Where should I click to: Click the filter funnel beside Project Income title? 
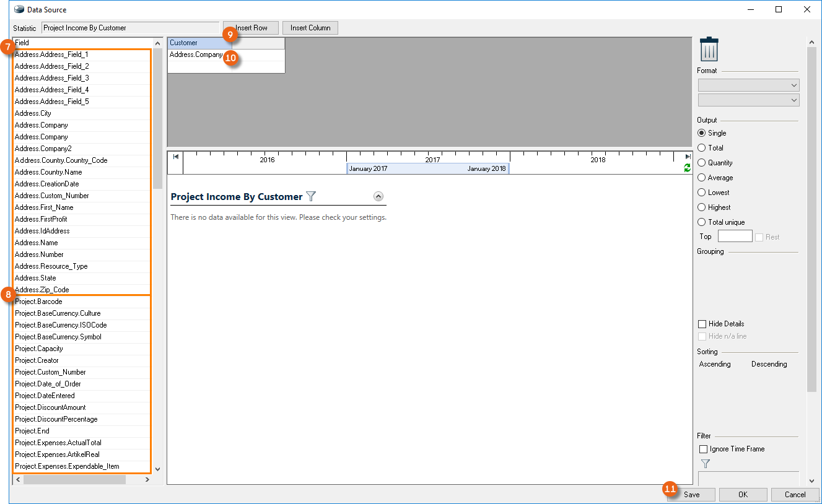311,196
